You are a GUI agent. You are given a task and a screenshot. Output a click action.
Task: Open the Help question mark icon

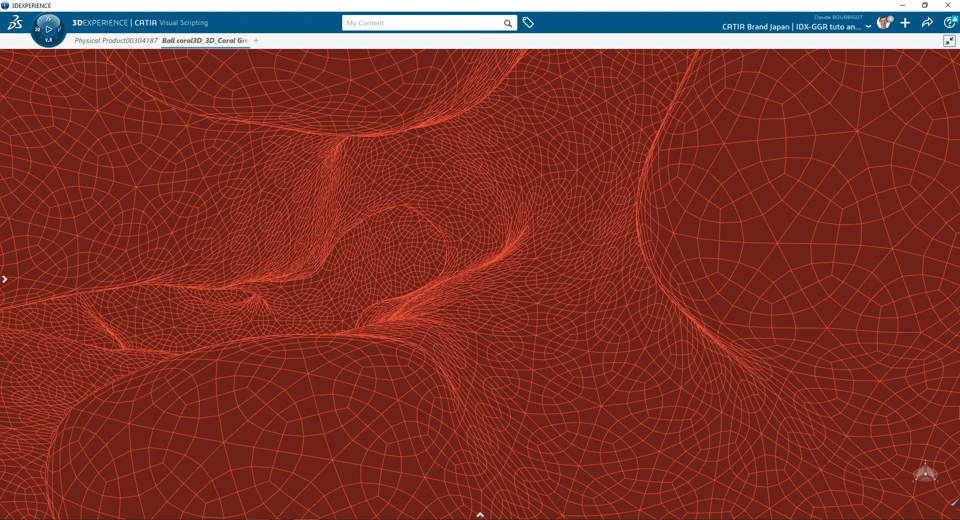(950, 23)
